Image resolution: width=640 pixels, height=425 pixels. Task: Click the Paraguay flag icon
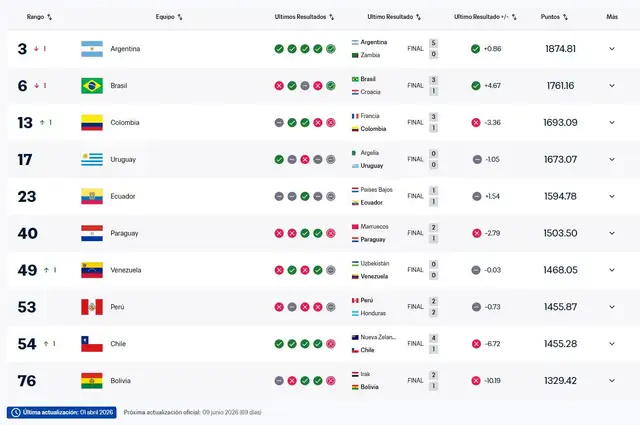tap(92, 233)
